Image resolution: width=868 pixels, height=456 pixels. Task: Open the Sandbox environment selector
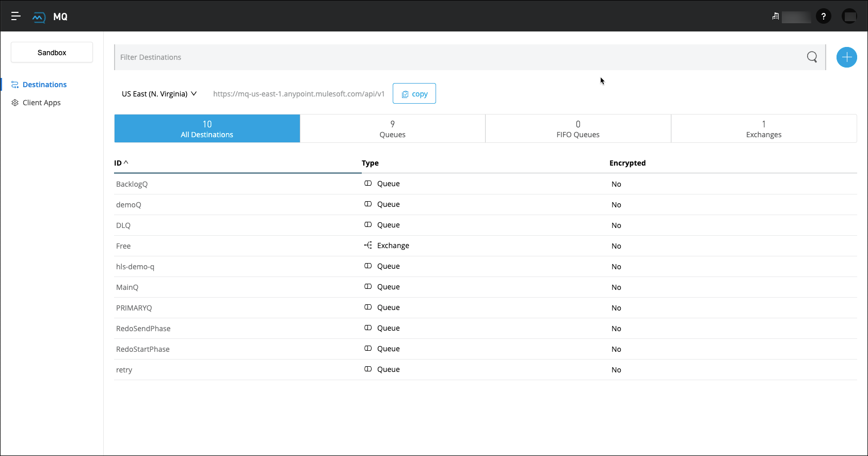52,53
